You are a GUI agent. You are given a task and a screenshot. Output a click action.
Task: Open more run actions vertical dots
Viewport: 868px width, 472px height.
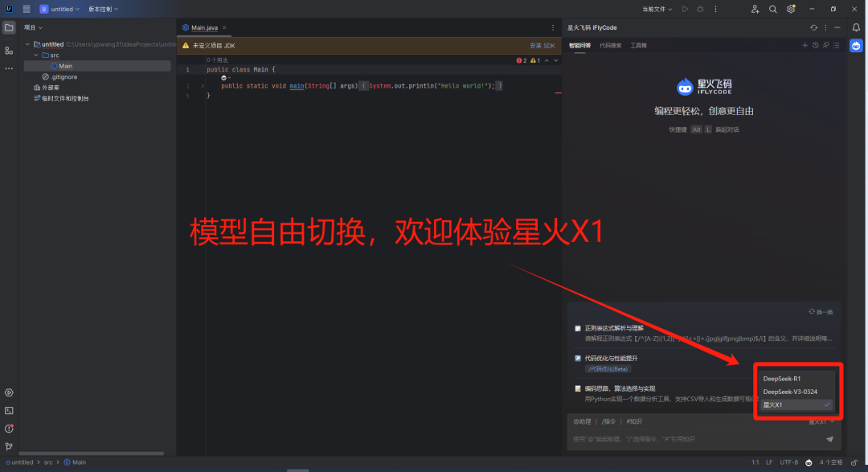pos(715,9)
